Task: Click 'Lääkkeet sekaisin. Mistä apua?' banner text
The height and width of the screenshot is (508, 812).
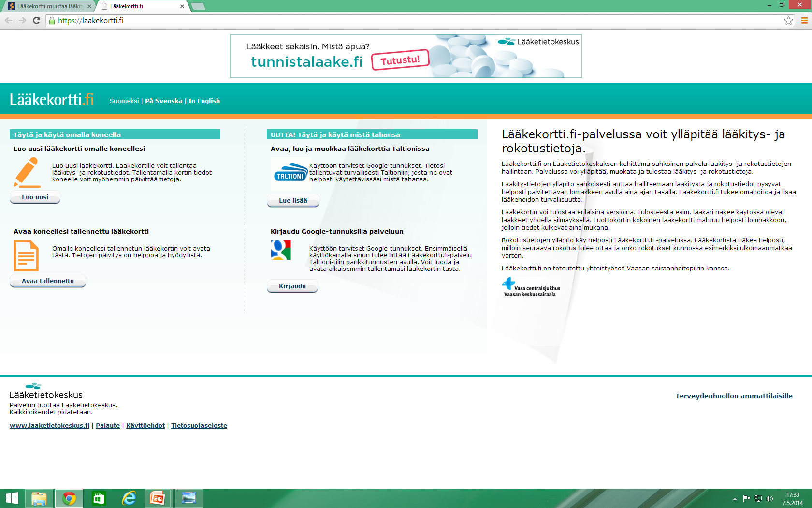Action: pos(308,46)
